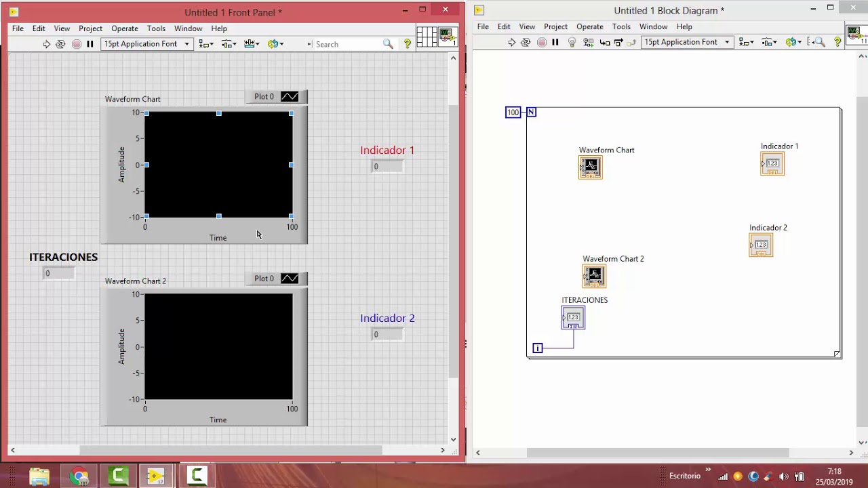
Task: Open Operate menu in Front Panel
Action: [x=125, y=28]
